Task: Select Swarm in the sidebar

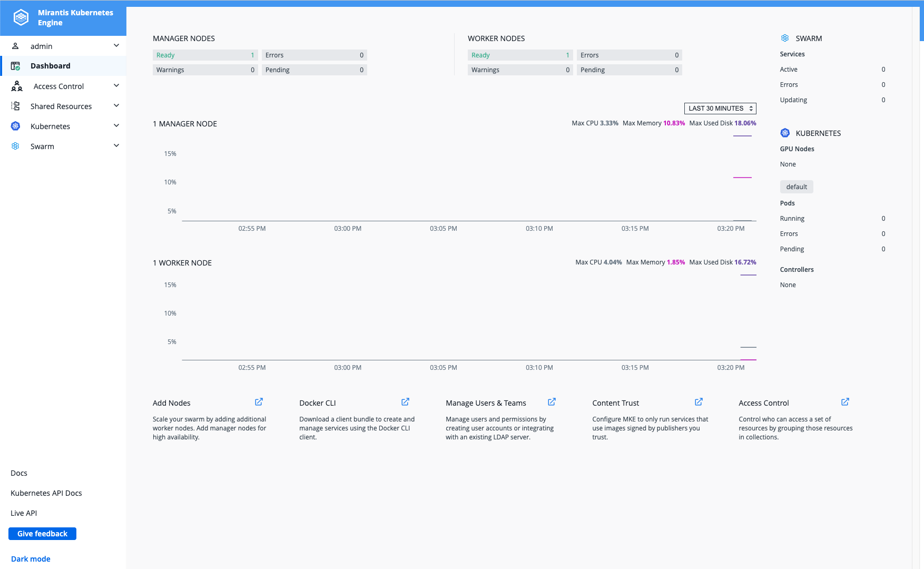Action: [x=63, y=146]
